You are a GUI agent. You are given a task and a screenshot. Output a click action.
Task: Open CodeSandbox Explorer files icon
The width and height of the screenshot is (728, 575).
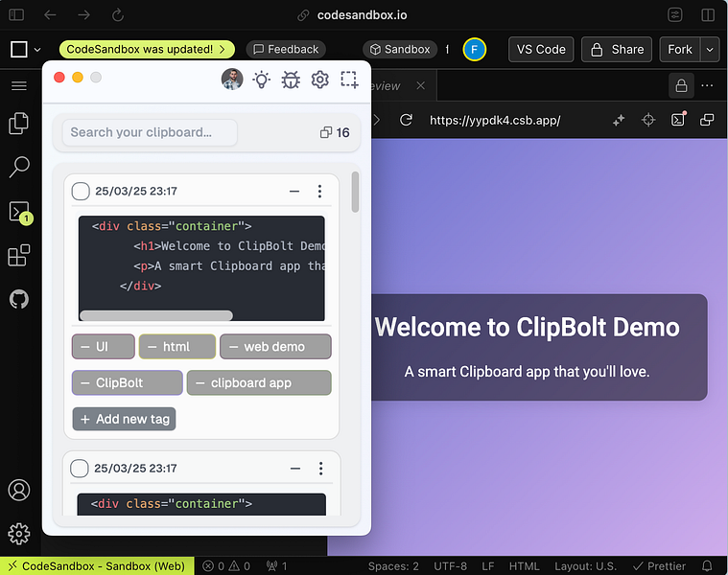pyautogui.click(x=18, y=124)
